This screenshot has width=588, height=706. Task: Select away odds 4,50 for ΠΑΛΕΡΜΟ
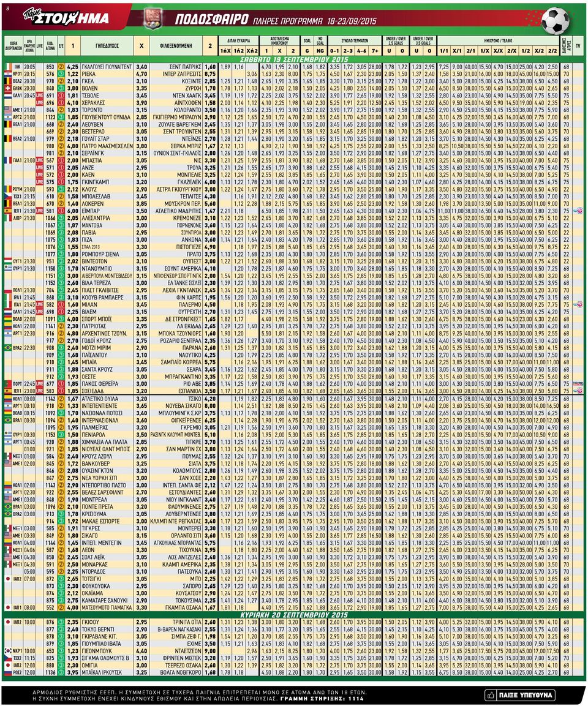tap(210, 305)
